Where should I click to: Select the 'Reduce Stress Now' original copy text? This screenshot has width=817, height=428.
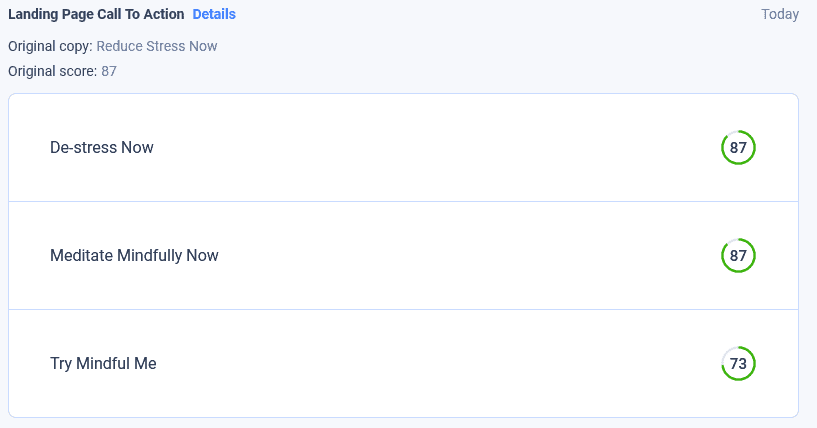click(157, 46)
